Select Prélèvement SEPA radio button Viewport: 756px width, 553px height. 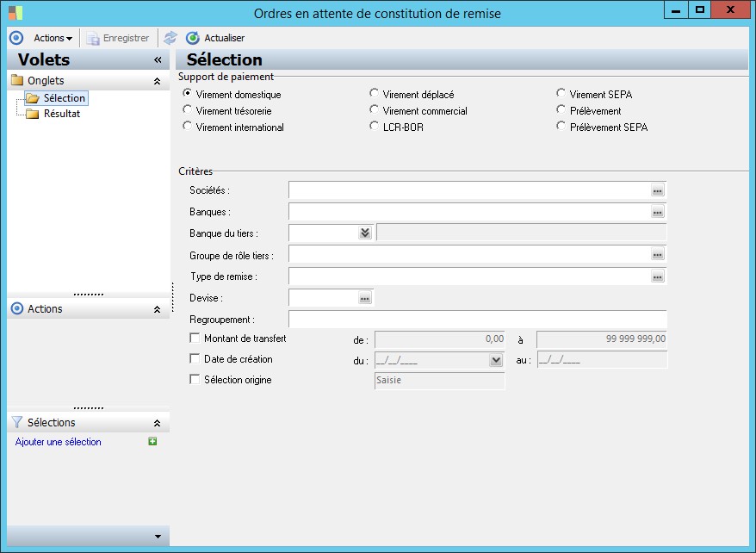pyautogui.click(x=561, y=126)
